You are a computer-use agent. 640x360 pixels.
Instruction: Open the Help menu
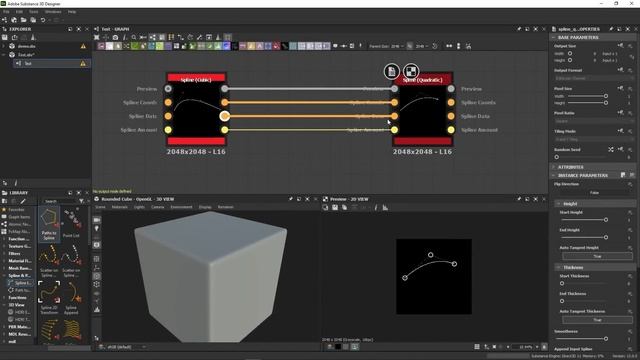[72, 12]
